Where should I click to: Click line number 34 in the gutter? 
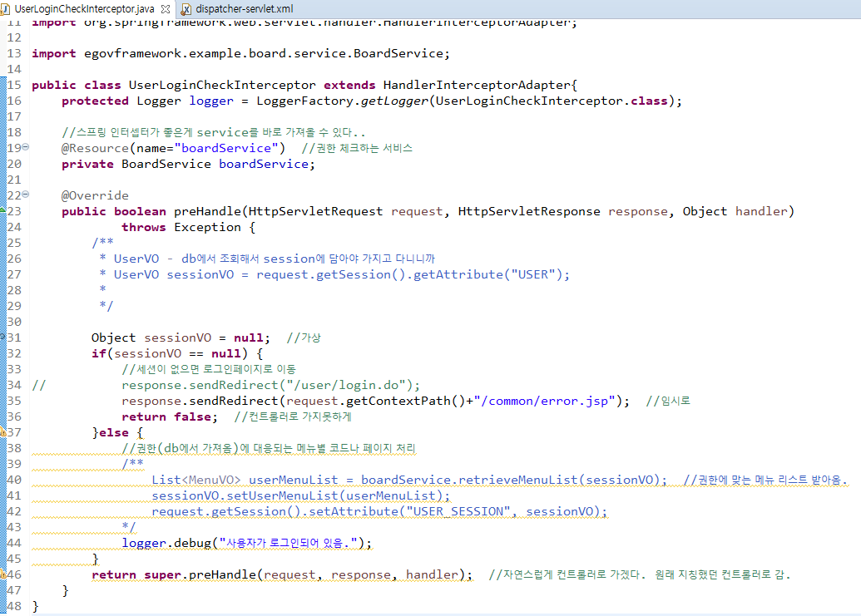point(14,385)
